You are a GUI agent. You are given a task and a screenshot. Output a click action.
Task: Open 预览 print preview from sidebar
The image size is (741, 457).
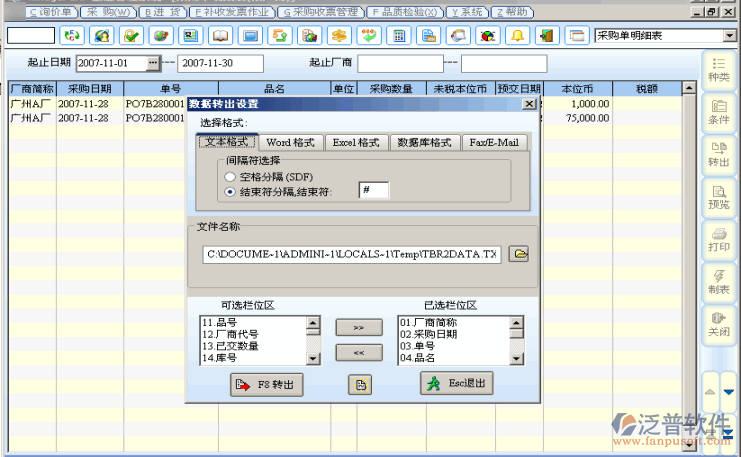pyautogui.click(x=718, y=196)
